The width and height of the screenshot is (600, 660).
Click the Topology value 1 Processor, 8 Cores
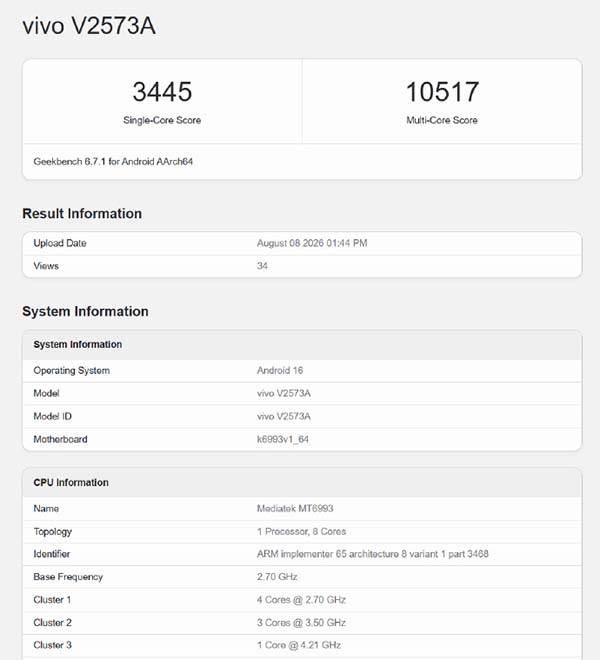301,532
